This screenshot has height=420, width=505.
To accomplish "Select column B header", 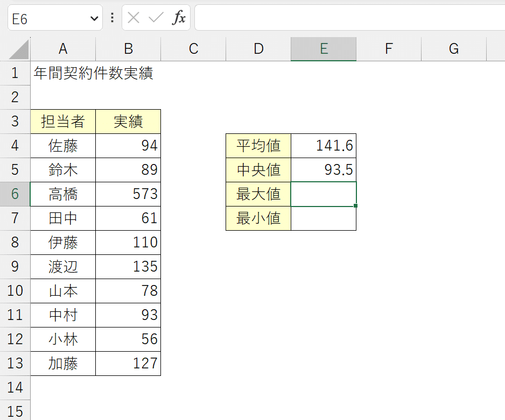I will click(x=128, y=49).
